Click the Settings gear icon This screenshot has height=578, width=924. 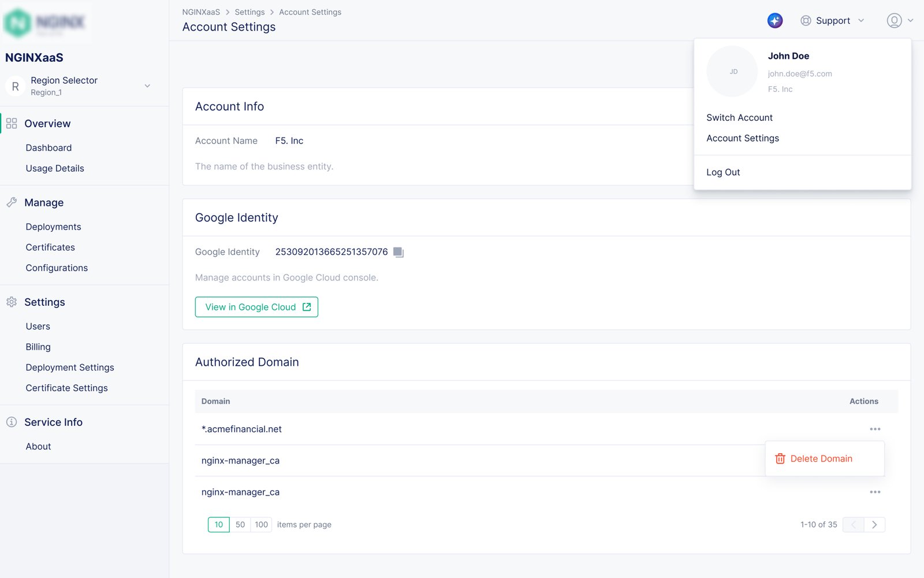click(12, 302)
